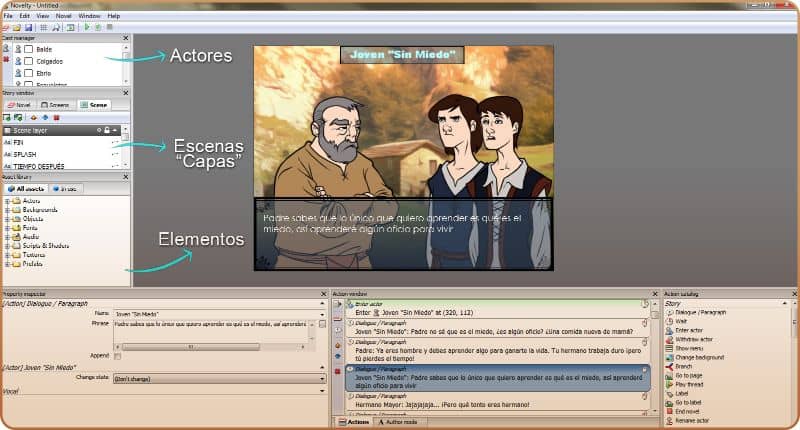Image resolution: width=800 pixels, height=430 pixels.
Task: Add an Enter actor action from catalog
Action: 684,331
